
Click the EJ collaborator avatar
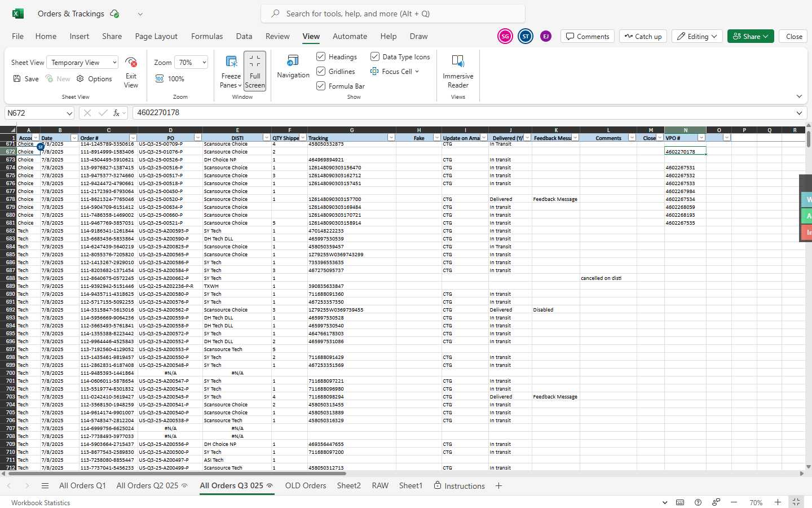click(x=546, y=36)
